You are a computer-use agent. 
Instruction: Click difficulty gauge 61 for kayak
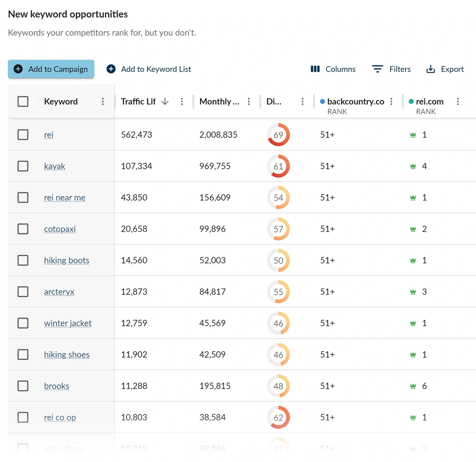tap(278, 166)
